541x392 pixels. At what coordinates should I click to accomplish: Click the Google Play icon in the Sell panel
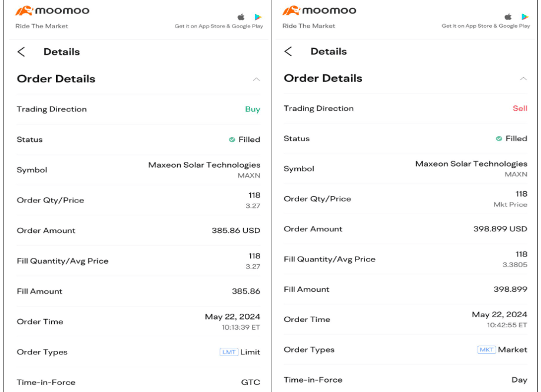click(x=525, y=17)
